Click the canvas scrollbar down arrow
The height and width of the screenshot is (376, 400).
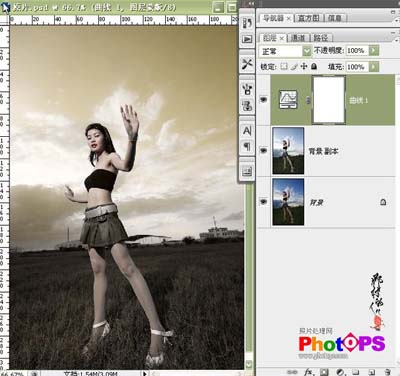point(249,363)
